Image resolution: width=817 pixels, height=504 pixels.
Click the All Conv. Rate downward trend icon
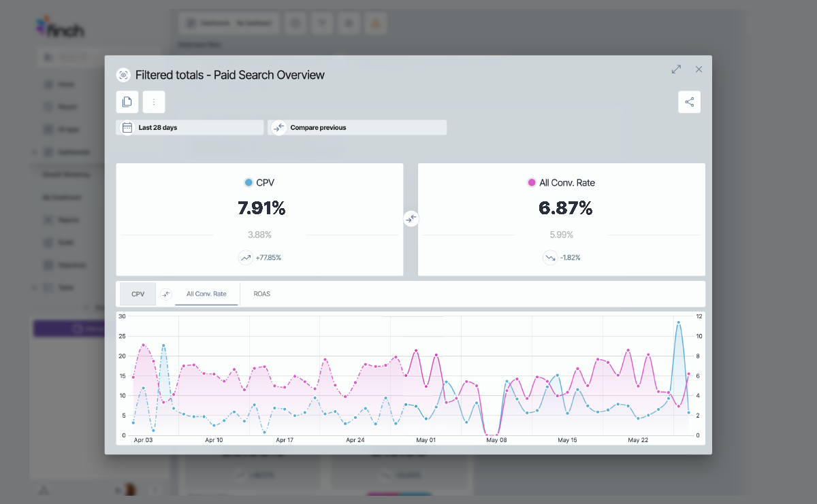coord(550,258)
